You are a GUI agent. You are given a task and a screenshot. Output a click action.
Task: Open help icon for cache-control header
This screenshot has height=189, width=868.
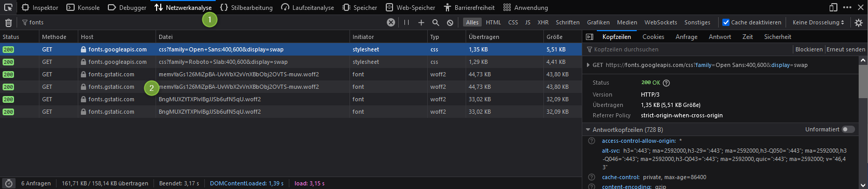(592, 177)
